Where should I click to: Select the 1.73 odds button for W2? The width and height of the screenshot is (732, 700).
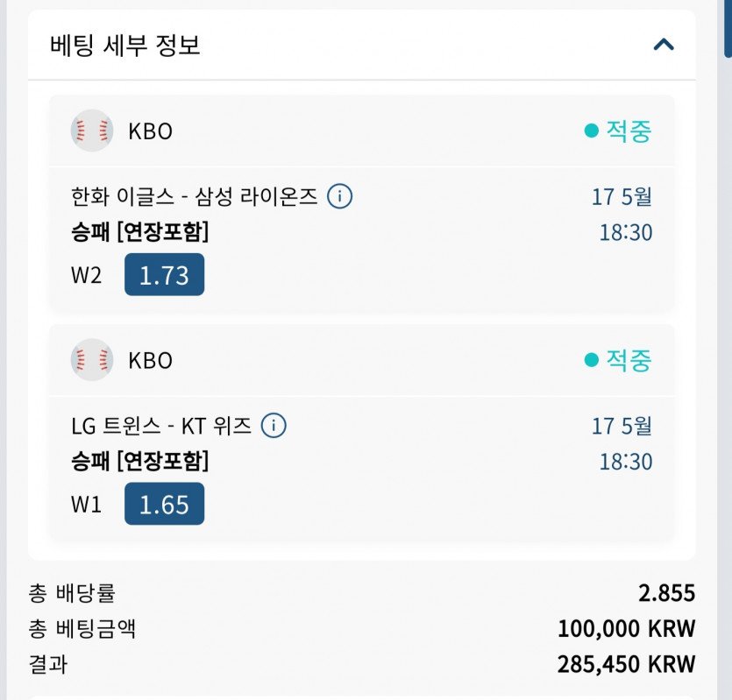click(x=164, y=275)
